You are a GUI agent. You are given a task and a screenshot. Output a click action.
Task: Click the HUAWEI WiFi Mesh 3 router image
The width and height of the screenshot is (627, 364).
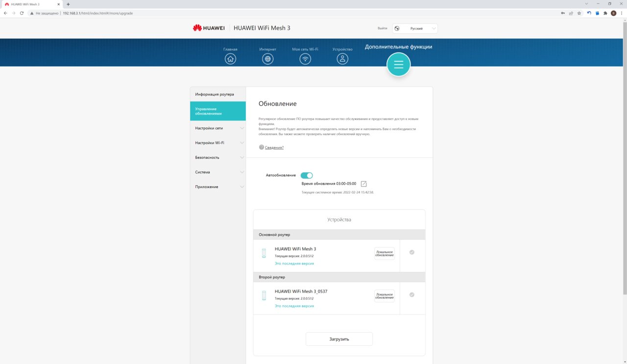[x=264, y=253]
